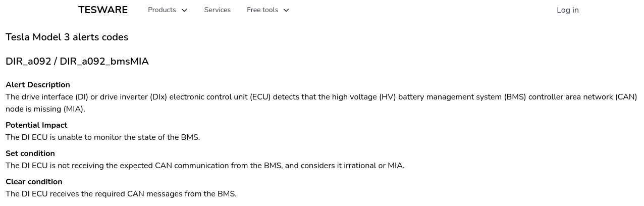Screen dimensions: 644x206
Task: Go to the Services page
Action: point(217,10)
